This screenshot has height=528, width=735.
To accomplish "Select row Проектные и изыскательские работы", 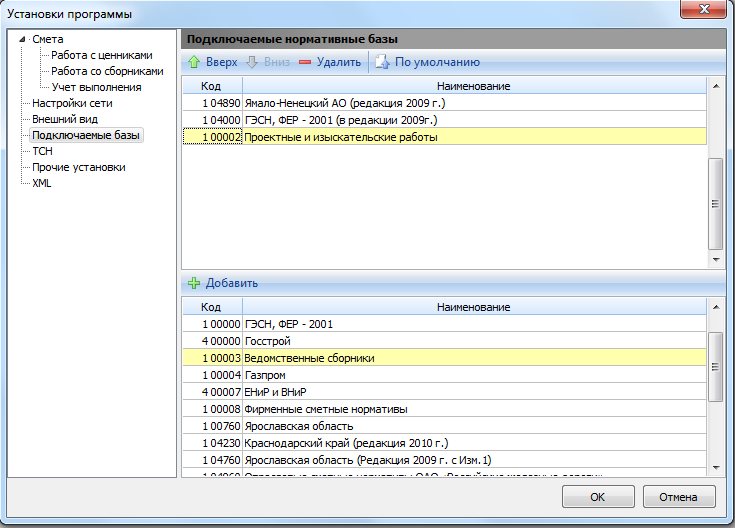I will 444,137.
